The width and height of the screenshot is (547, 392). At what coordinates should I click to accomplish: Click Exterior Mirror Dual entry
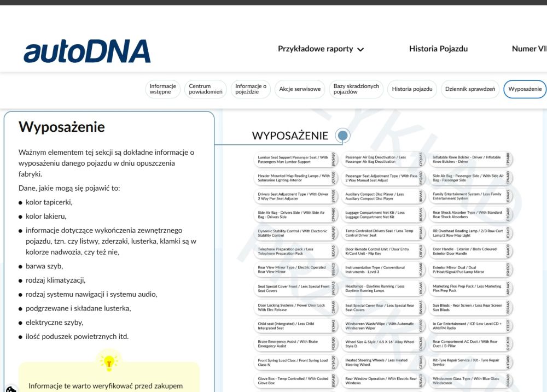click(470, 270)
